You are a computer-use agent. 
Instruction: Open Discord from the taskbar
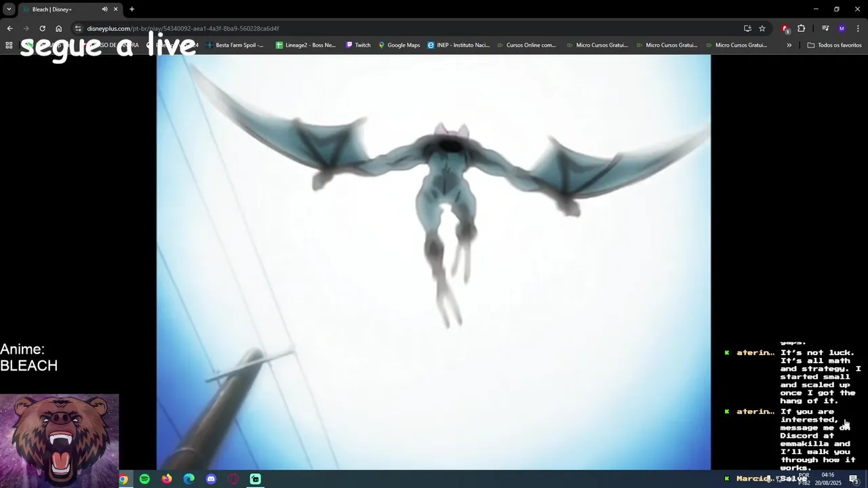click(211, 479)
